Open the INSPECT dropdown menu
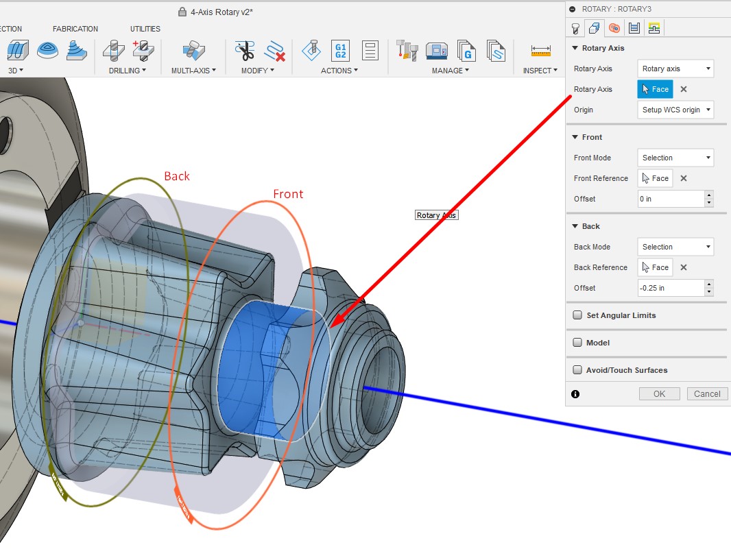Screen dimensions: 731x560 point(540,71)
